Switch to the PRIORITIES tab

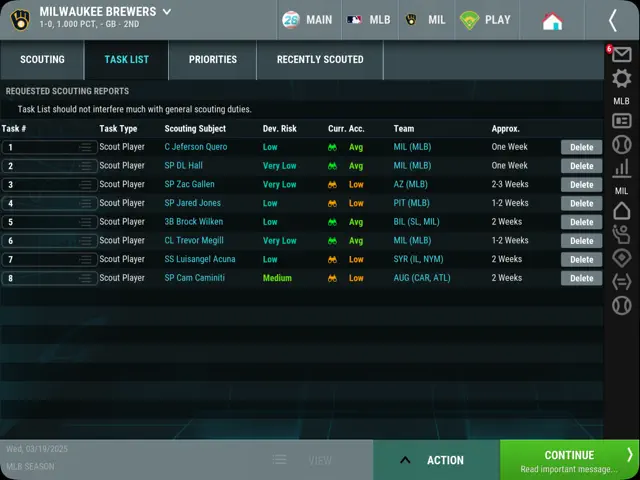point(213,60)
